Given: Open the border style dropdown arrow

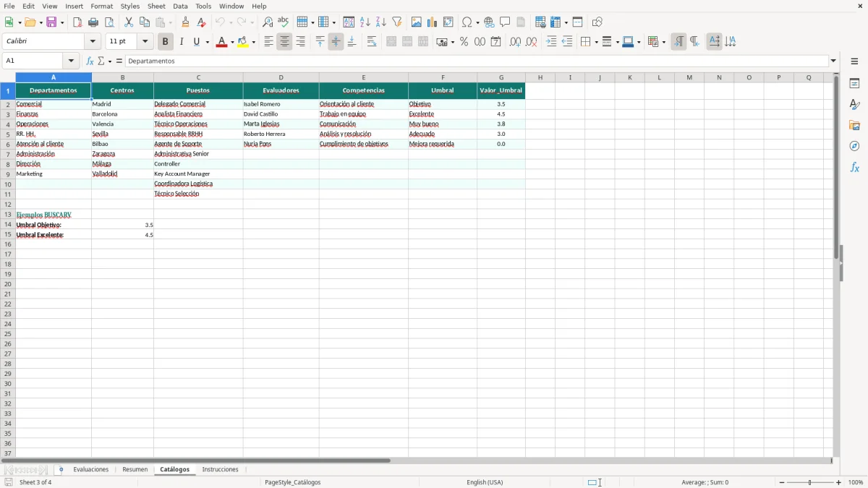Looking at the screenshot, I should pos(617,42).
